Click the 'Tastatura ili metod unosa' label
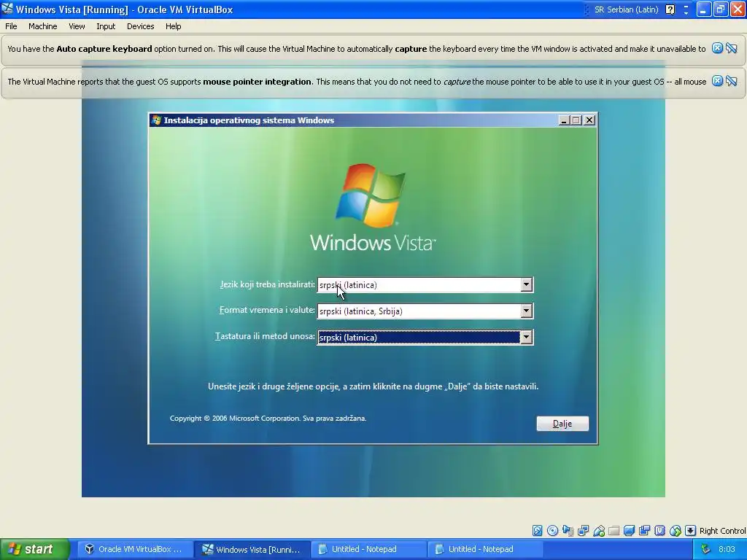 [x=265, y=336]
